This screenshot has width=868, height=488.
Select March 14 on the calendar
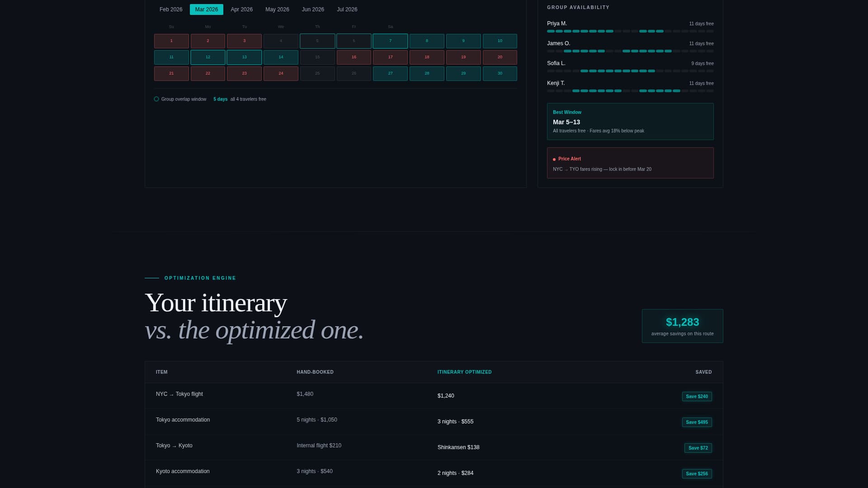281,57
